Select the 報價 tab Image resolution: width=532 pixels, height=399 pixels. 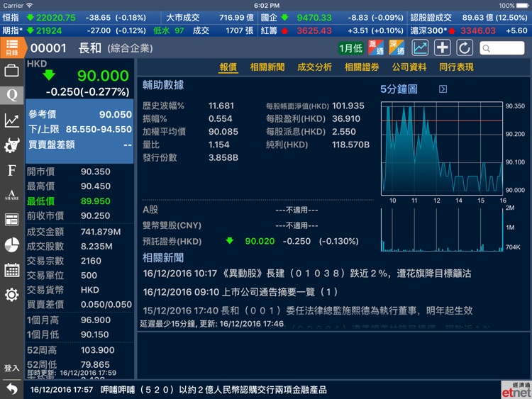click(x=228, y=67)
